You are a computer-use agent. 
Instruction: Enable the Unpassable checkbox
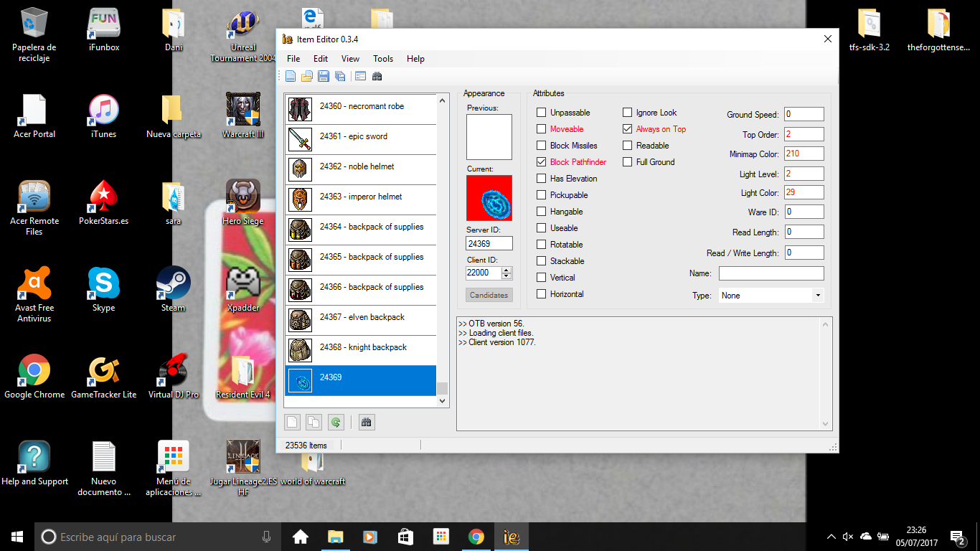pyautogui.click(x=542, y=113)
